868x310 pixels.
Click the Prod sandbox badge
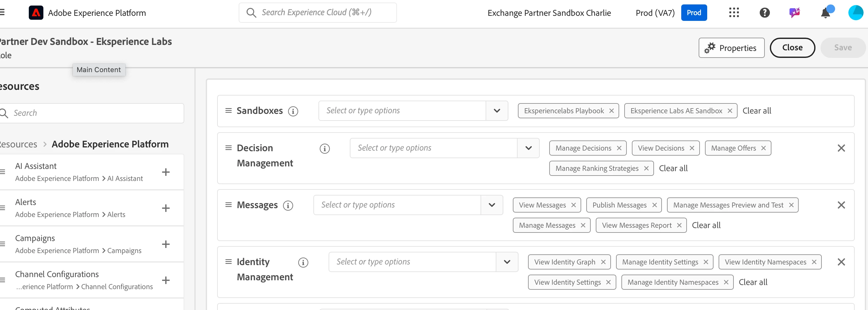tap(694, 13)
